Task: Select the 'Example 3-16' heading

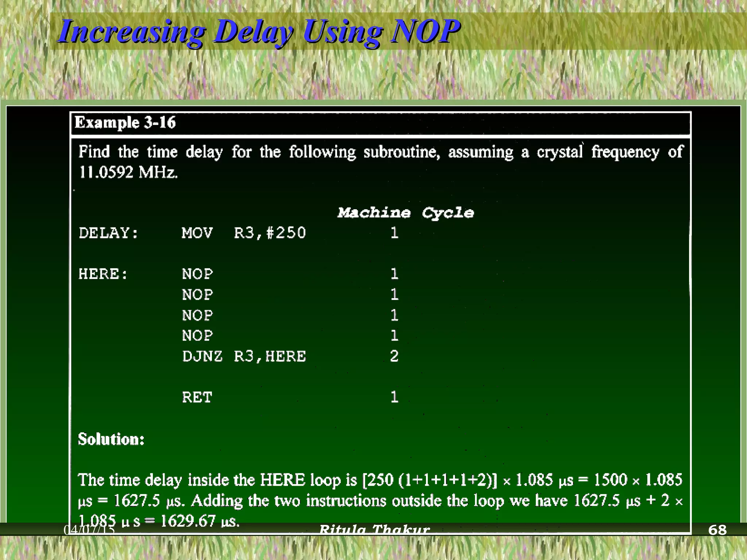Action: click(x=125, y=122)
